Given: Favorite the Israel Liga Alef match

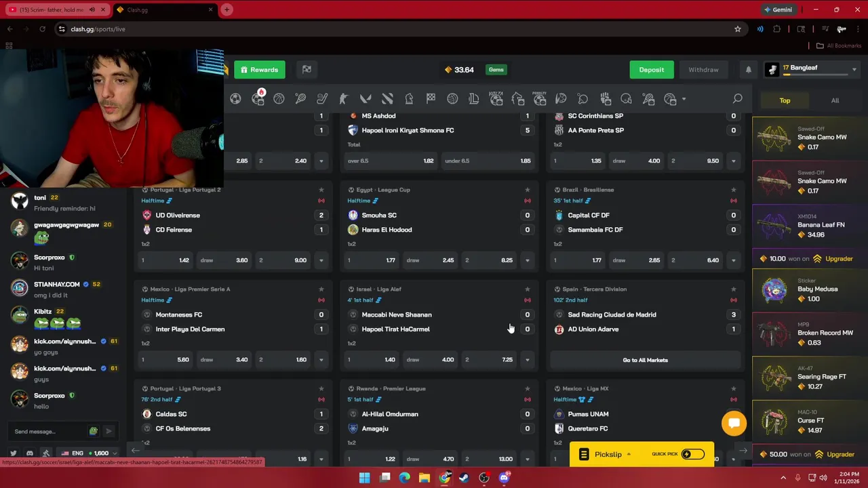Looking at the screenshot, I should click(x=527, y=289).
